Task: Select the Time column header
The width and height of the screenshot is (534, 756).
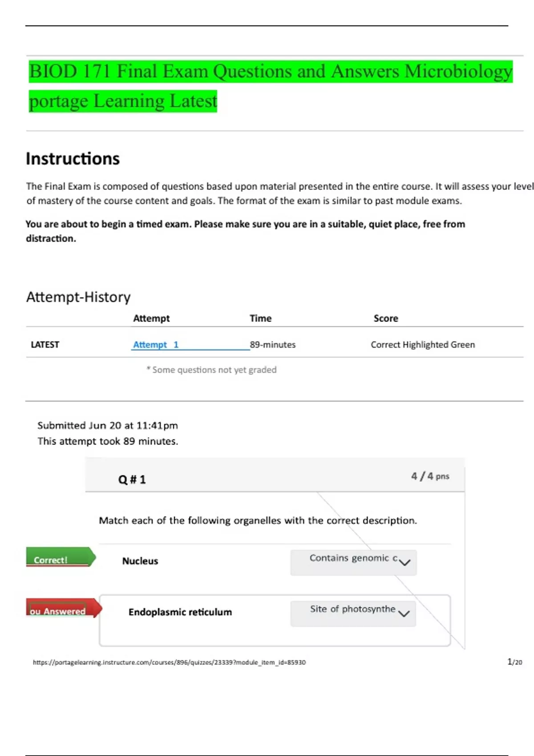Action: (260, 318)
